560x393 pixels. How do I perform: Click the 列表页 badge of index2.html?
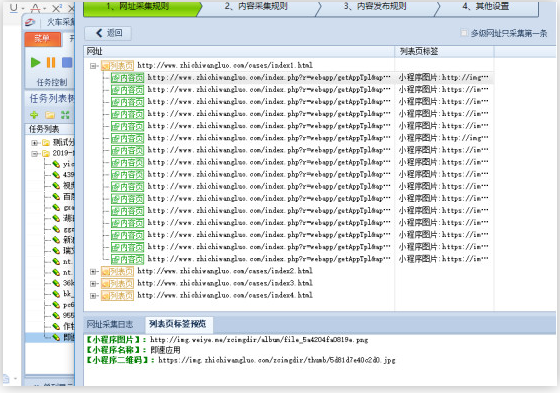[x=118, y=271]
